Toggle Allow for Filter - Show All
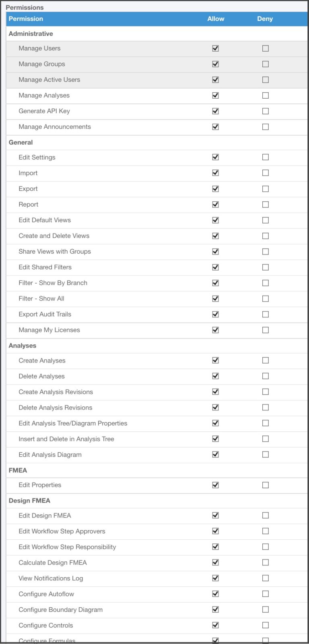Image resolution: width=309 pixels, height=644 pixels. [x=215, y=298]
